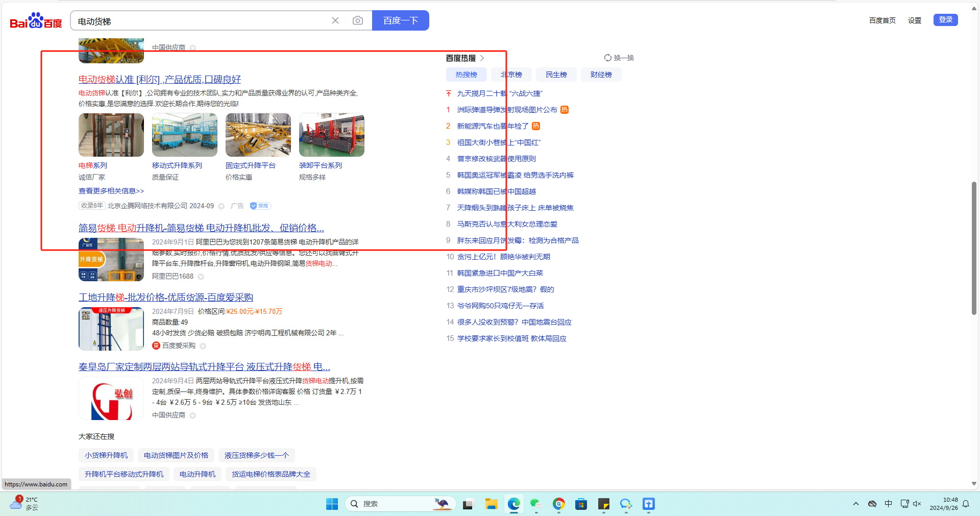Click the related search 电动升降机
This screenshot has width=980, height=516.
click(198, 474)
